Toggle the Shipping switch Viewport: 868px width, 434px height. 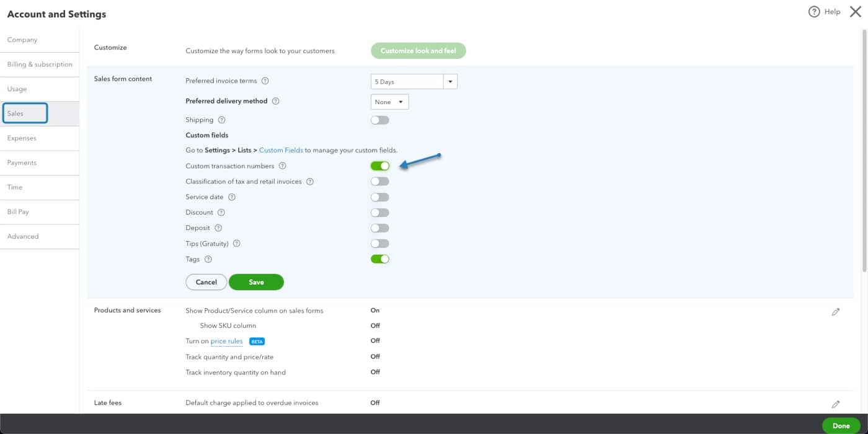(380, 120)
